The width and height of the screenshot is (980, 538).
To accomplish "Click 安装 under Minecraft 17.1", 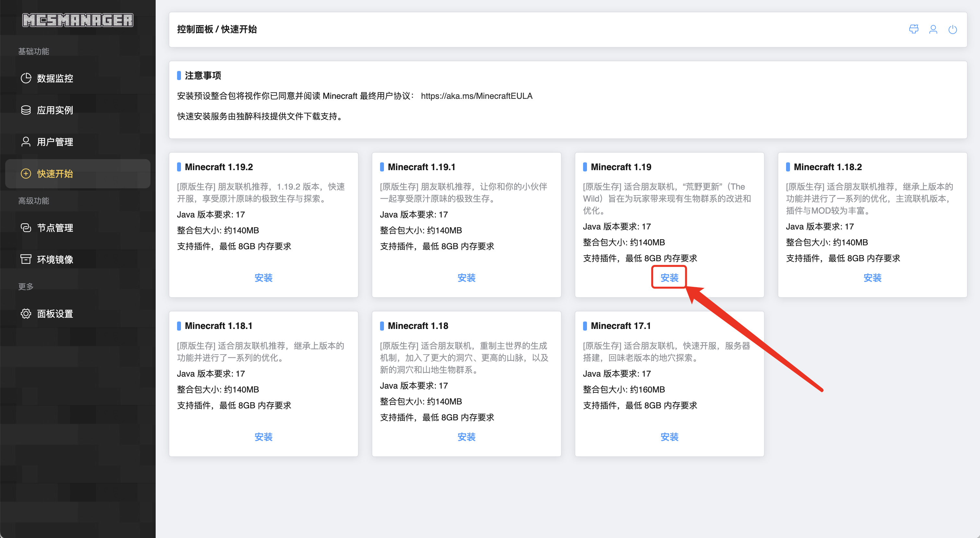I will [669, 437].
